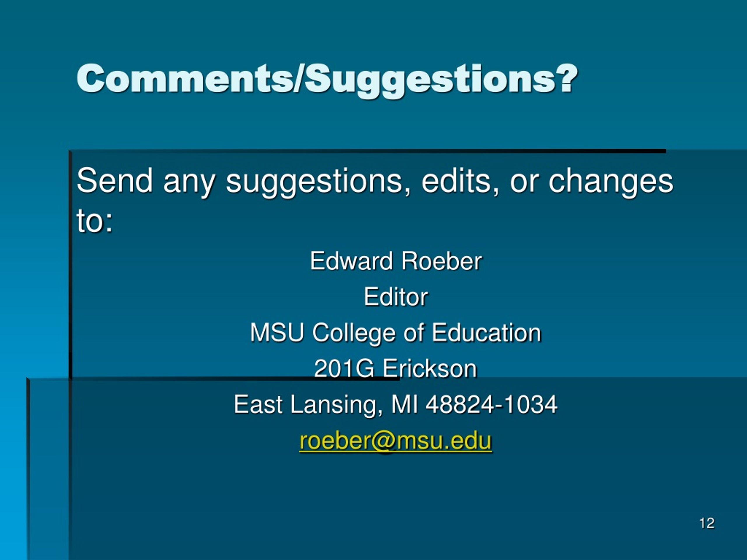The width and height of the screenshot is (747, 560).
Task: Select the word 'Erickson'
Action: [430, 368]
